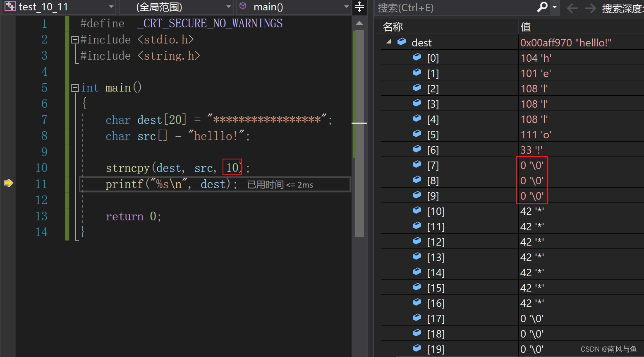This screenshot has height=357, width=644.
Task: Click the printf call on line 11
Action: (172, 184)
